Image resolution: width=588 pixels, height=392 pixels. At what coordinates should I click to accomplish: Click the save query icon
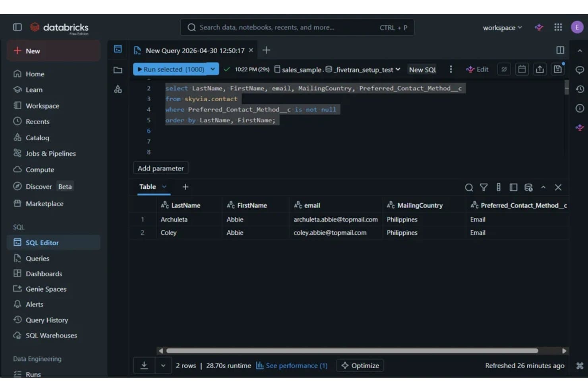(x=558, y=69)
